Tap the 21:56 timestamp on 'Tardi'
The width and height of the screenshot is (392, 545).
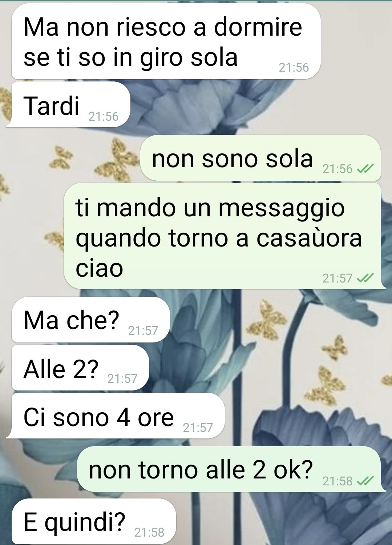(104, 116)
